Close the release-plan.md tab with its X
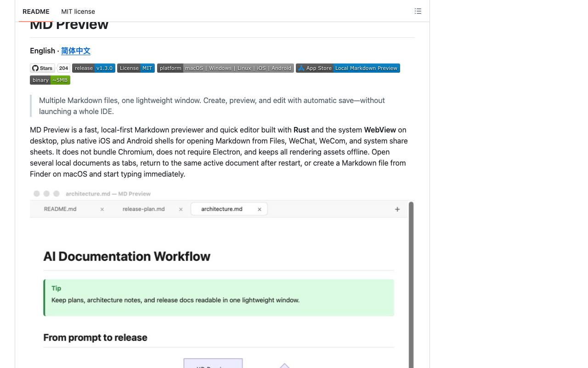Viewport: 588px width, 368px height. (181, 209)
